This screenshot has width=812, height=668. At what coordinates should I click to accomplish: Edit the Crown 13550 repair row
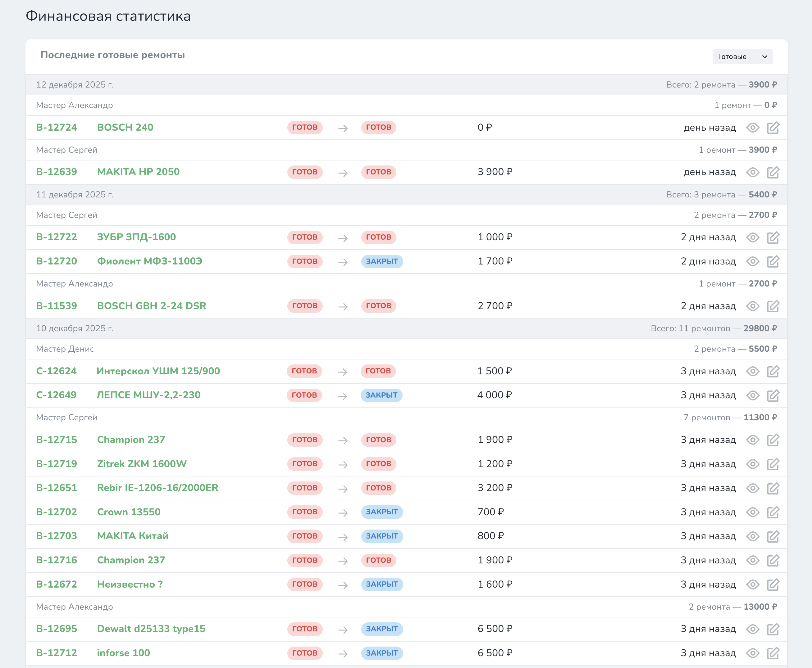click(x=773, y=512)
